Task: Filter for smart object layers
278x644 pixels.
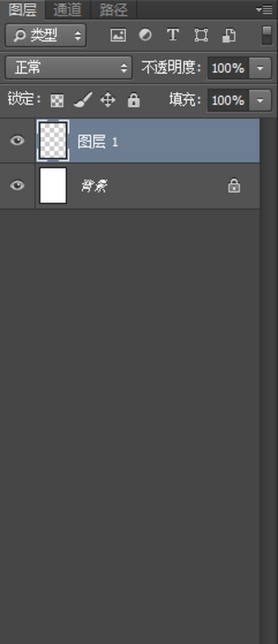Action: point(229,36)
